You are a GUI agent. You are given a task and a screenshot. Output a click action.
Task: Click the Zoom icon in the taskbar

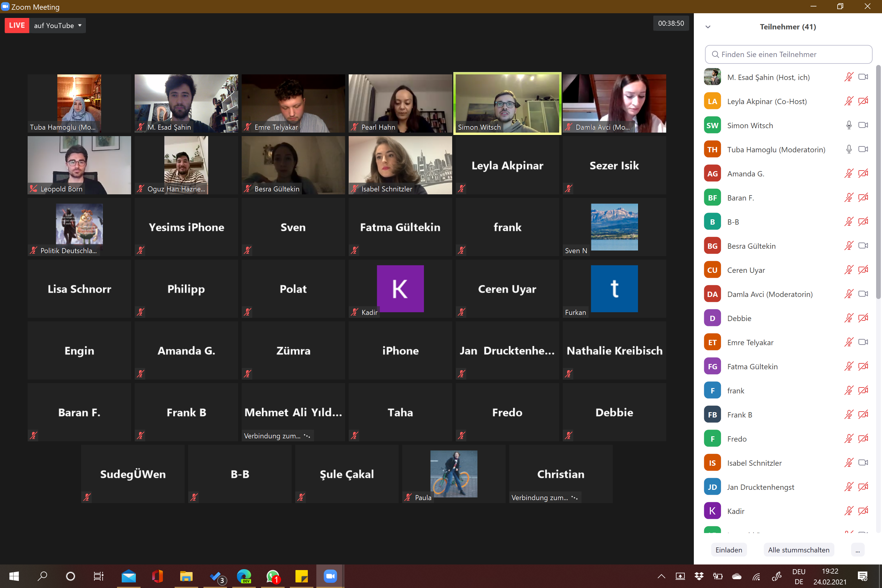click(x=330, y=576)
